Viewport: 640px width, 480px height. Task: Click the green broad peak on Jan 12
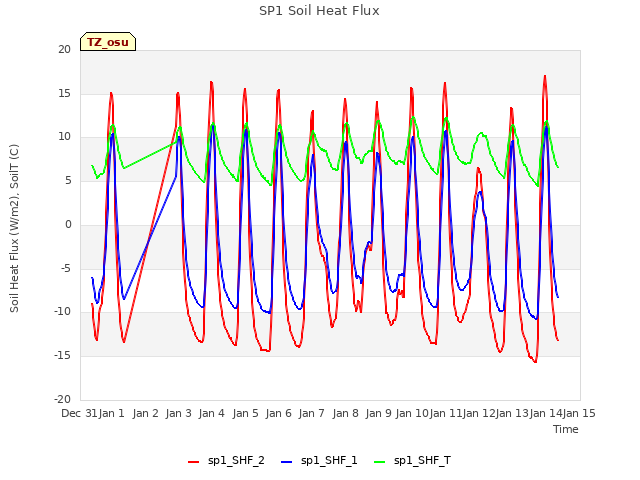point(482,133)
